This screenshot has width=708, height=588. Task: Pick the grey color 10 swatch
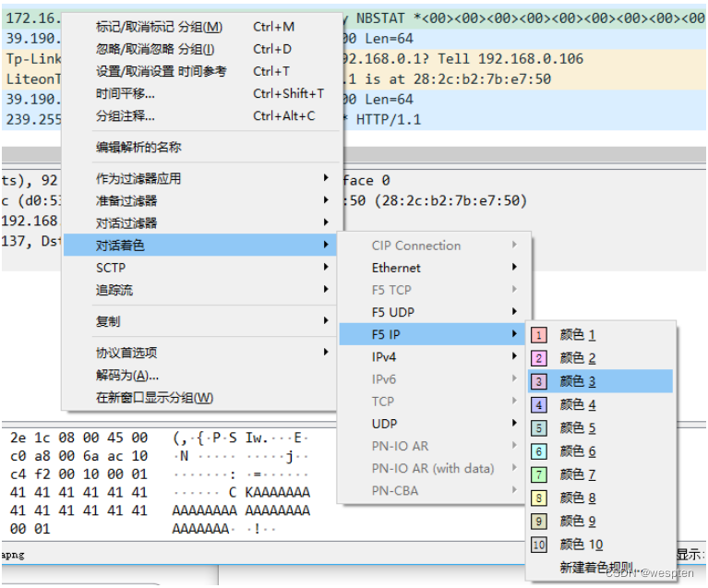click(539, 545)
